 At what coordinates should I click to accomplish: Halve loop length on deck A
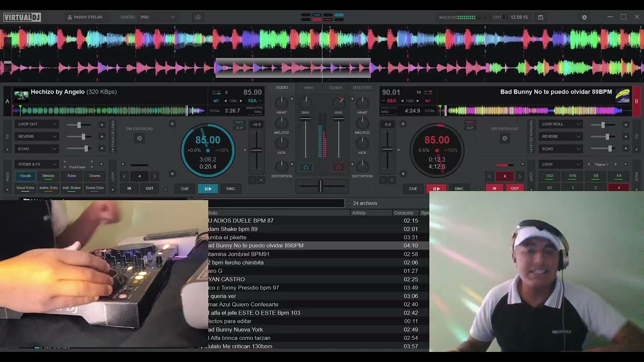coord(124,176)
